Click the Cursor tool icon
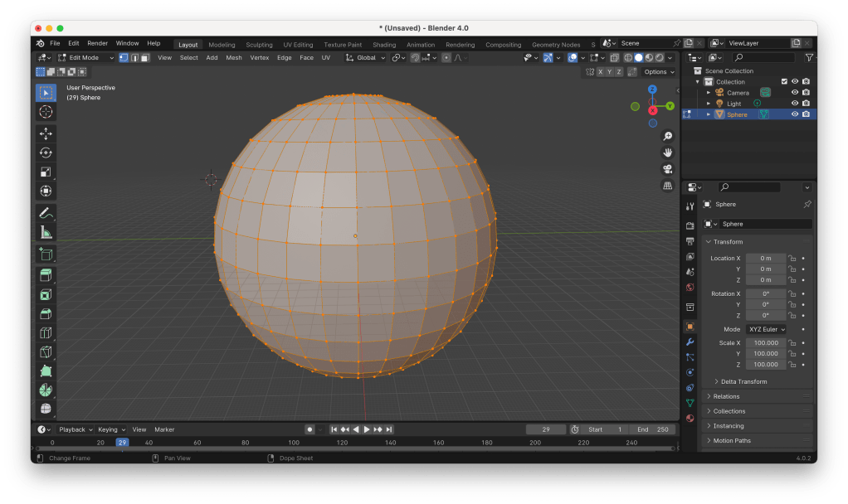The image size is (848, 504). 46,112
